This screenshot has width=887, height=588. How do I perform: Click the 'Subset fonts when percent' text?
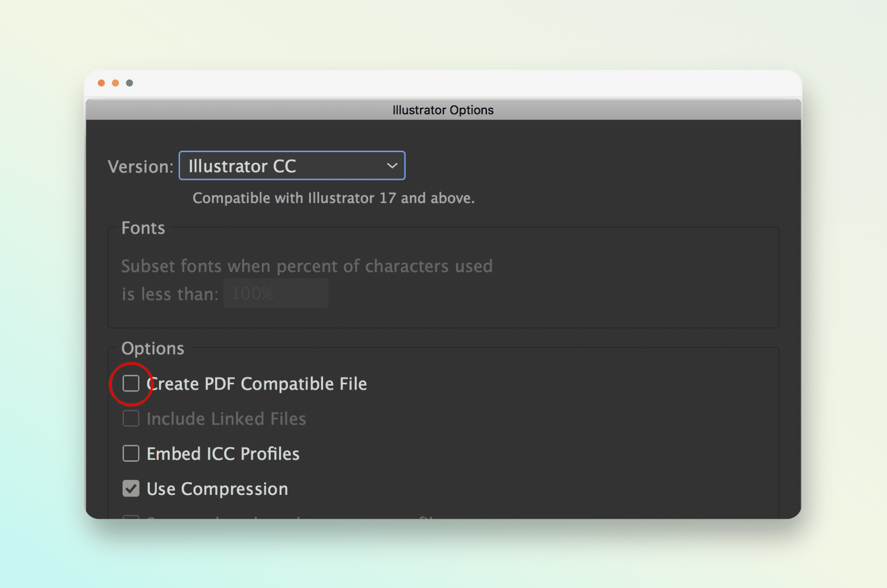[306, 266]
